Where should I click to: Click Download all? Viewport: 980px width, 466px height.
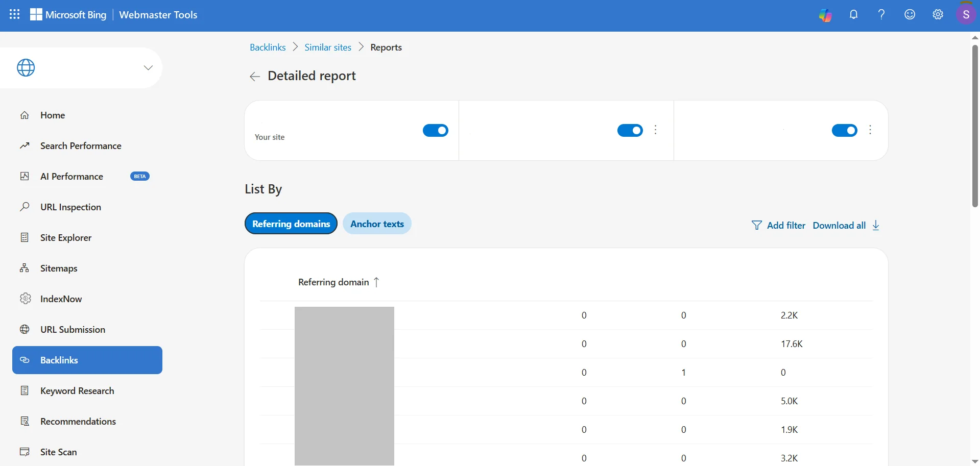pyautogui.click(x=839, y=226)
